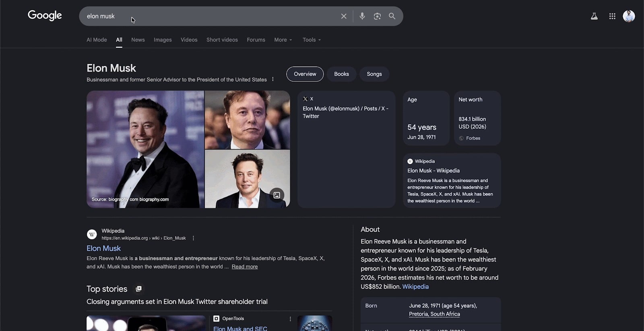Open the top-right close-up face photo
The image size is (644, 331).
[248, 120]
